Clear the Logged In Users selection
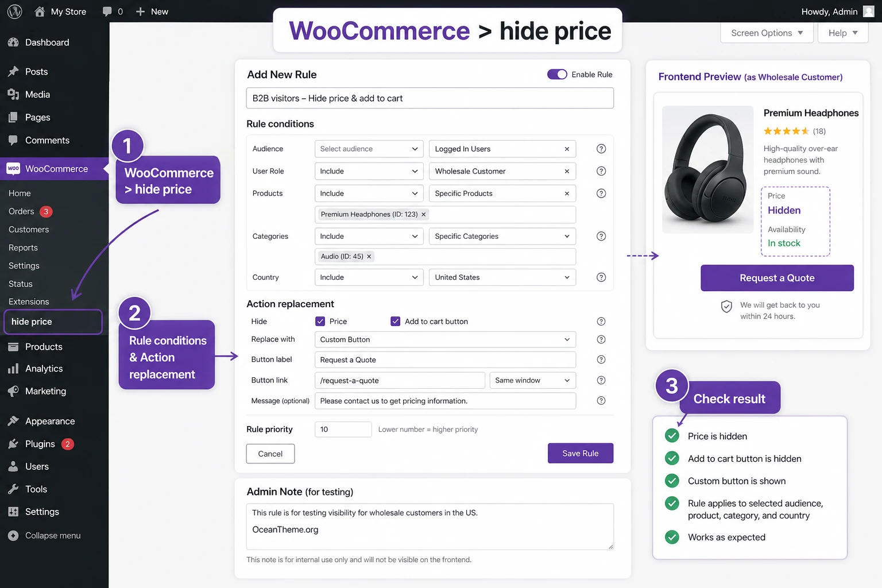This screenshot has width=882, height=588. click(x=567, y=149)
